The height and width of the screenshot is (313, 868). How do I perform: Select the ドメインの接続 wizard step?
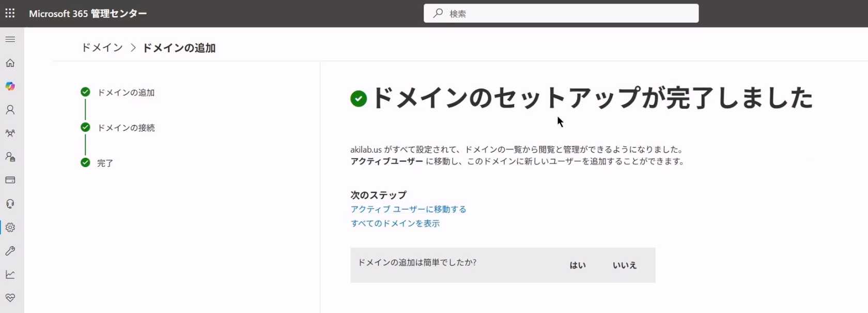pyautogui.click(x=126, y=128)
